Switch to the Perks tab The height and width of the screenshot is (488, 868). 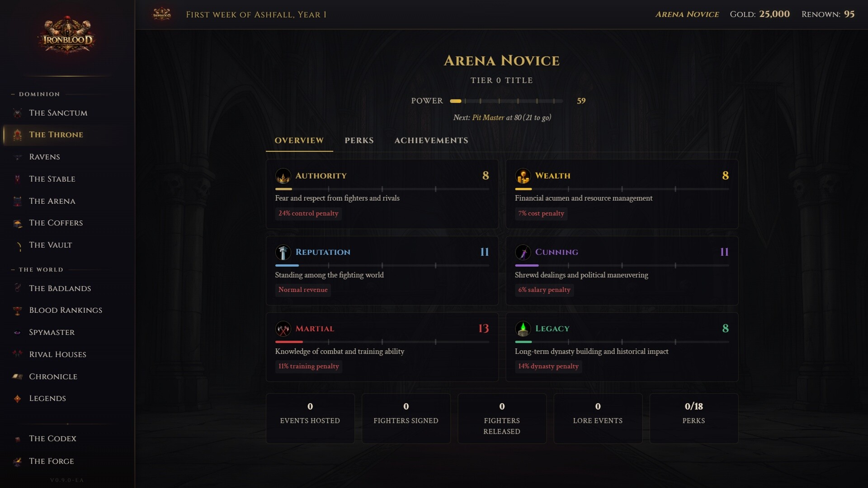tap(359, 141)
